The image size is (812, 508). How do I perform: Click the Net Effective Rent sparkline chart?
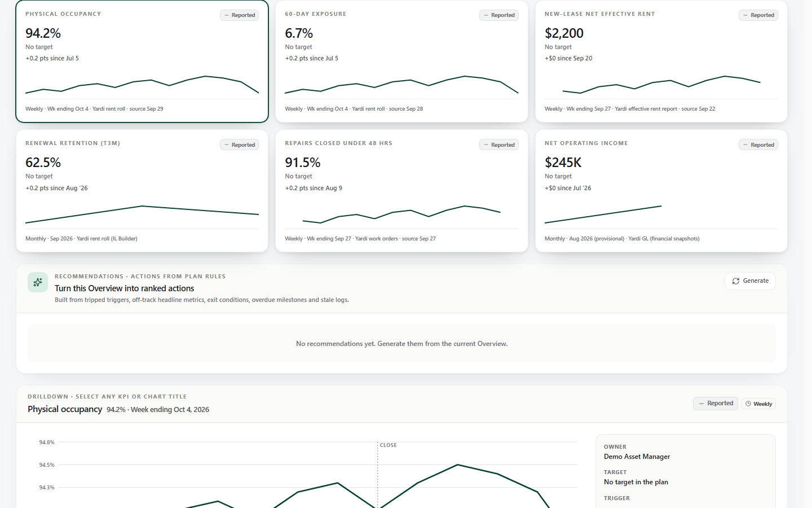click(661, 85)
